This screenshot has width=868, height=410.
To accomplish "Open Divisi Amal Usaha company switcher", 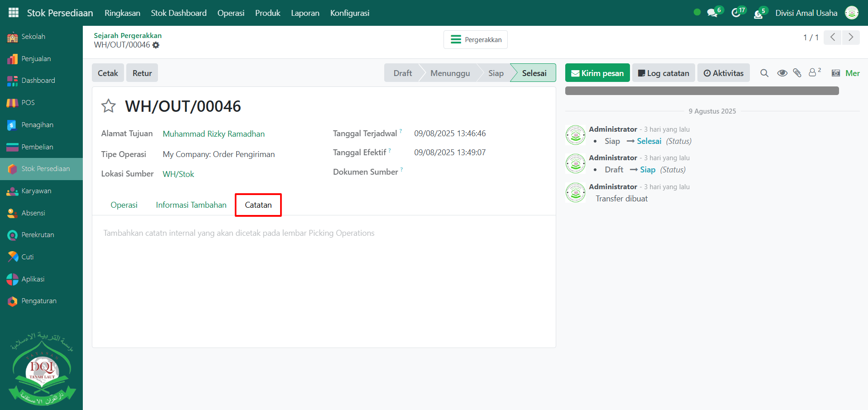I will tap(806, 13).
